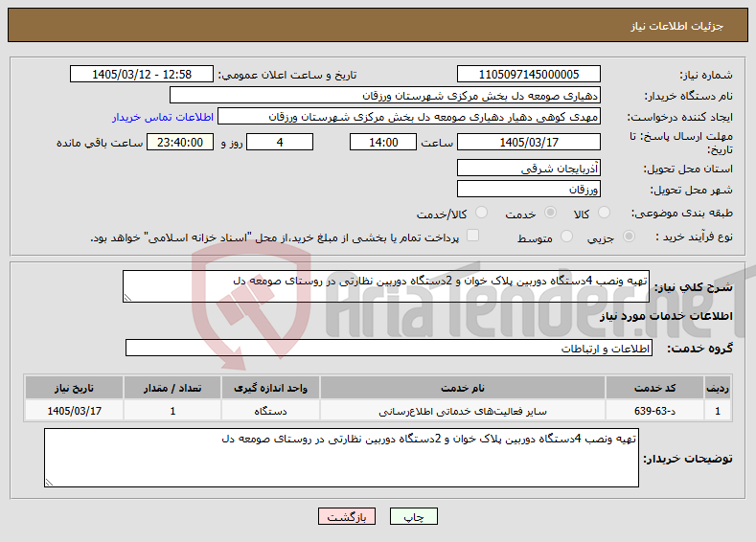Image resolution: width=756 pixels, height=542 pixels.
Task: Click the استان محل تحویل label
Action: click(x=688, y=169)
